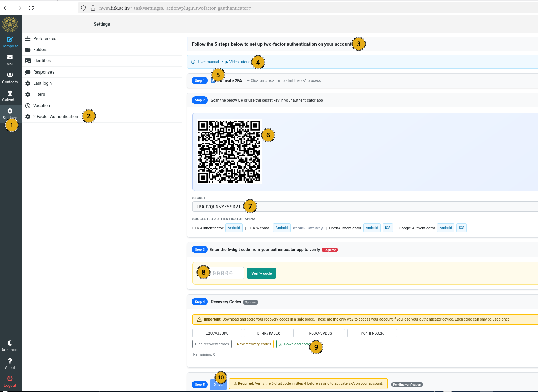Open OpenAuthenticator Android link
The width and height of the screenshot is (538, 392).
click(372, 228)
